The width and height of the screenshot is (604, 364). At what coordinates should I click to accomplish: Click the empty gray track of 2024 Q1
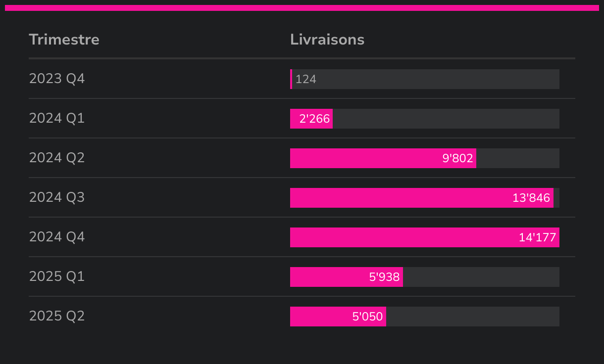446,119
